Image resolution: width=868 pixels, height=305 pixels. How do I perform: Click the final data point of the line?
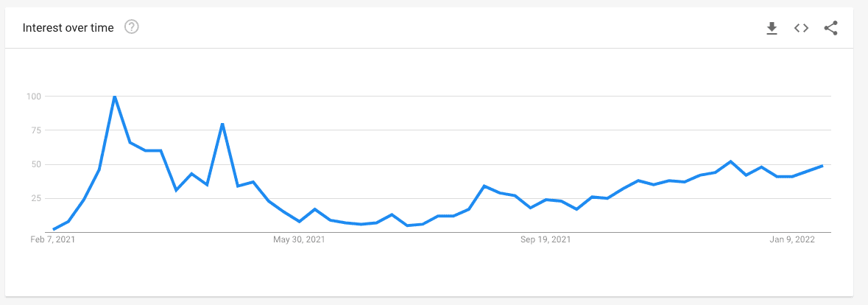coord(822,166)
